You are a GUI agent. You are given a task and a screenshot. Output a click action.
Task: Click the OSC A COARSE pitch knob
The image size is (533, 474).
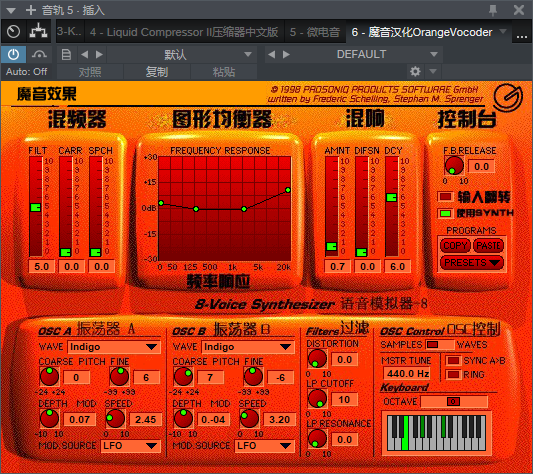[50, 377]
